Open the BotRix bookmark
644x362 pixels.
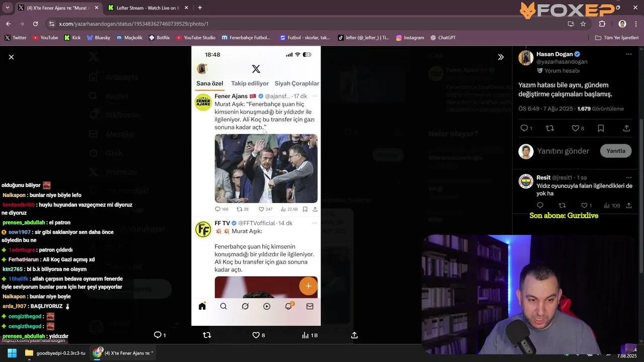click(159, 38)
